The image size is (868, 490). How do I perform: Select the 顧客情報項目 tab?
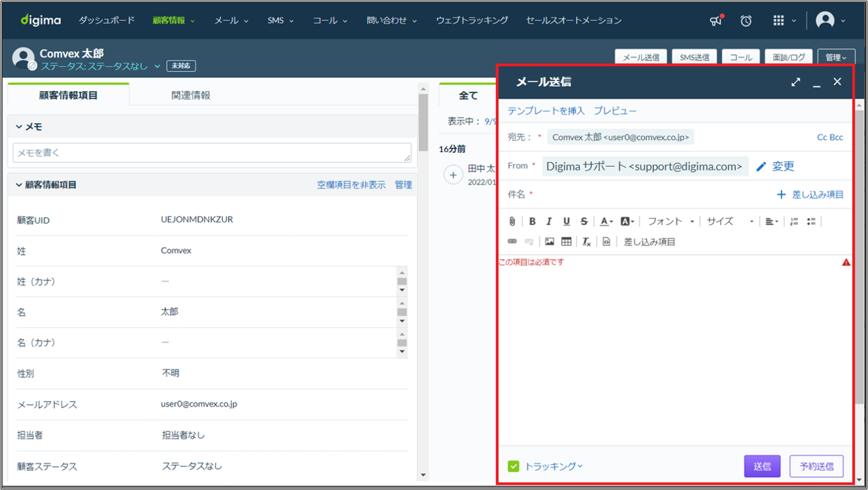(x=68, y=95)
